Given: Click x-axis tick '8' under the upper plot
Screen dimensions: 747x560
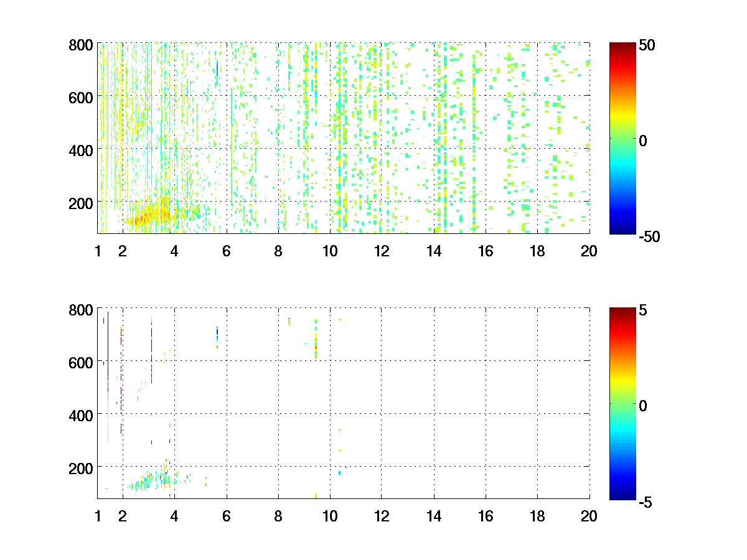Looking at the screenshot, I should (x=278, y=251).
